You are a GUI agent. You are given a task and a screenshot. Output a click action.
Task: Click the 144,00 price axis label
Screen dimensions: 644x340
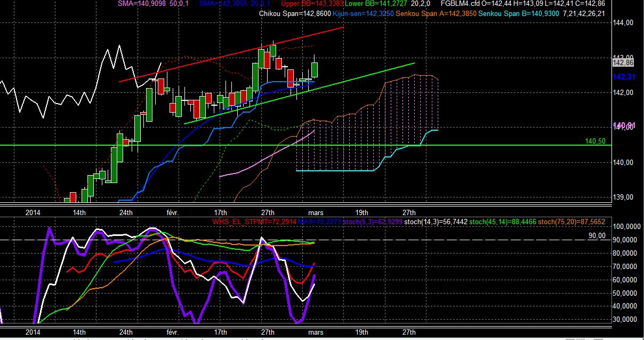623,23
